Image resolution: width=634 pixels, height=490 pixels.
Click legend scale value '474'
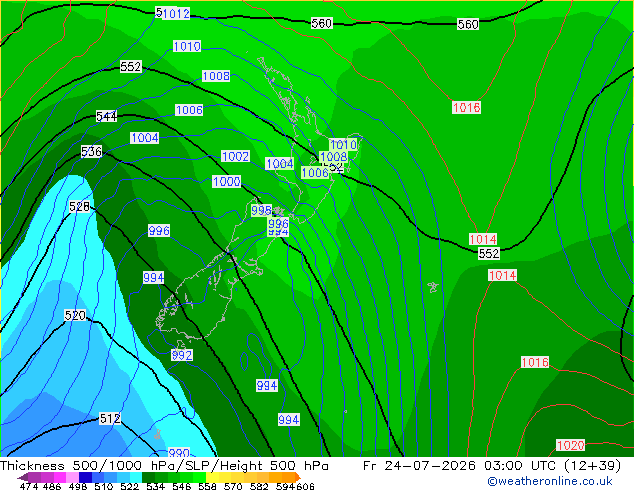pos(29,486)
